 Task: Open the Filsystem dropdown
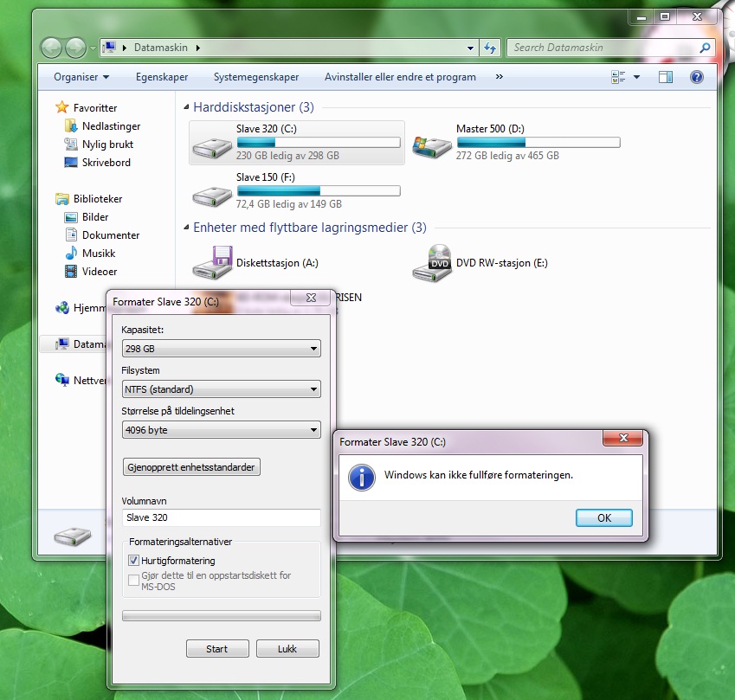(x=222, y=389)
